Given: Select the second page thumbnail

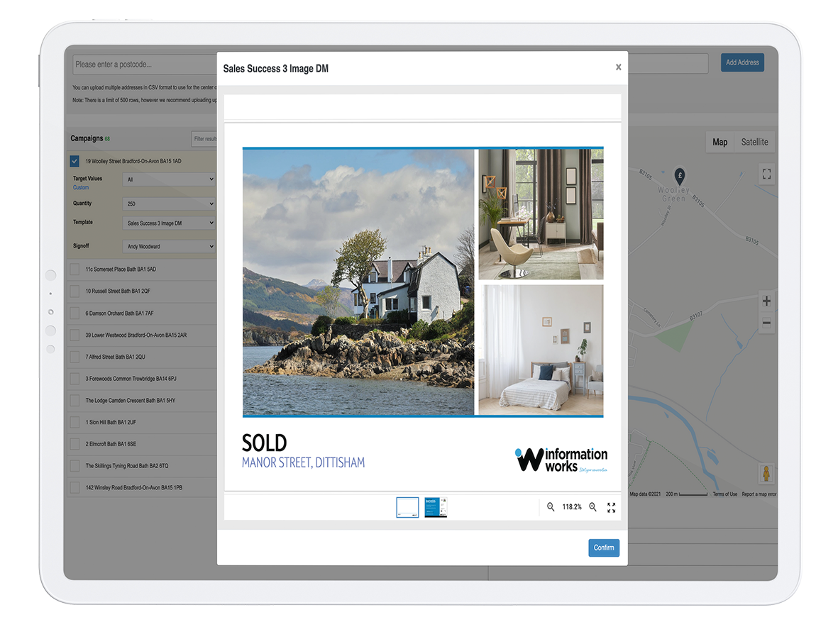Looking at the screenshot, I should (435, 507).
